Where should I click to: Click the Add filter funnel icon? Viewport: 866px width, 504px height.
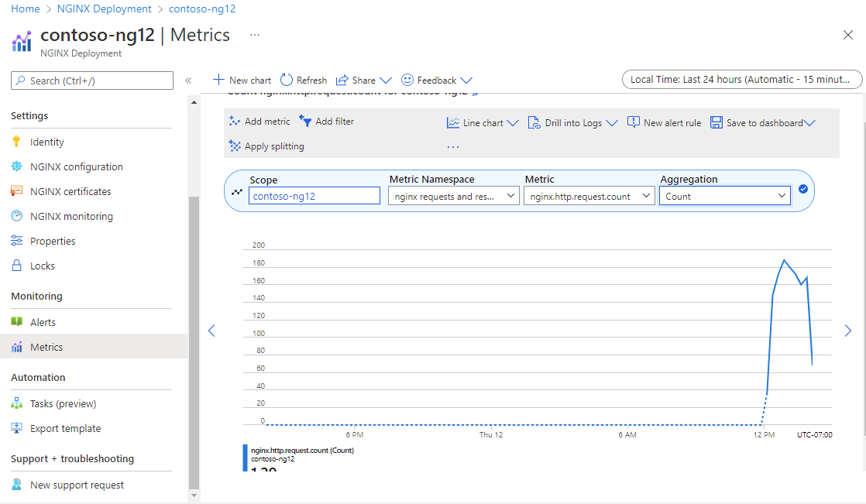(x=305, y=122)
